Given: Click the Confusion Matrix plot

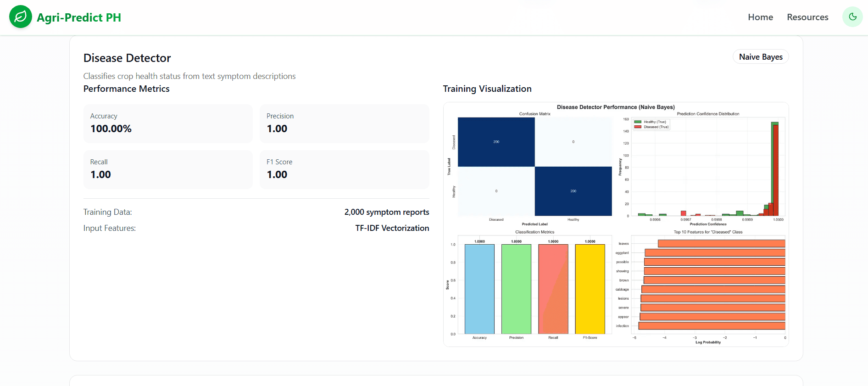Looking at the screenshot, I should 535,167.
